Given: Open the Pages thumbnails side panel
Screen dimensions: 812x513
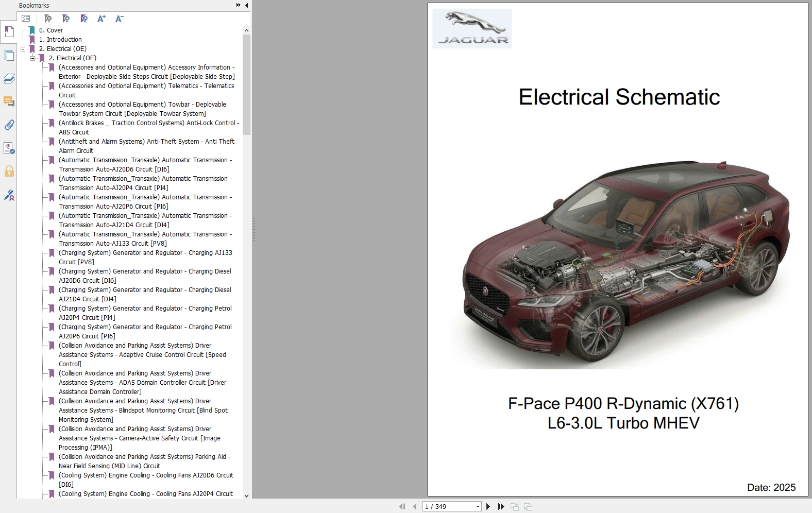Looking at the screenshot, I should (x=9, y=55).
